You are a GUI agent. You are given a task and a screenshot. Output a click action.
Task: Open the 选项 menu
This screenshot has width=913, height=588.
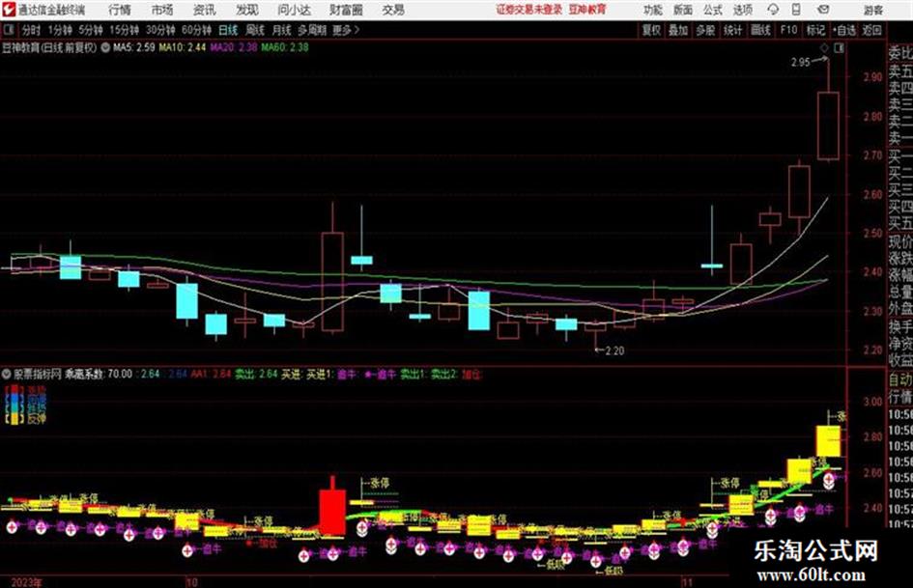tap(742, 10)
